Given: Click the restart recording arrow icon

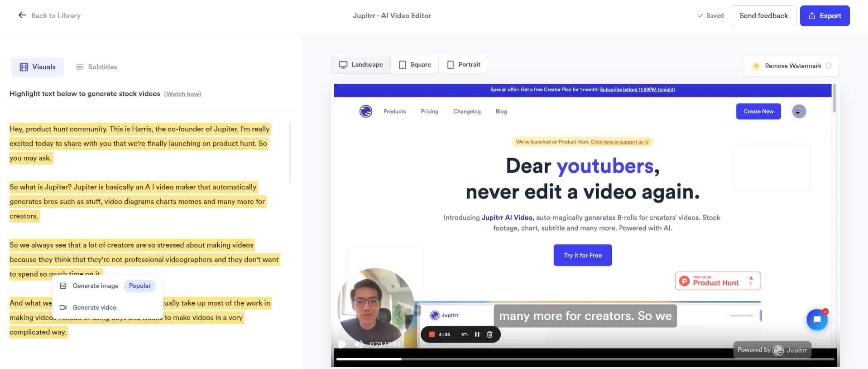Looking at the screenshot, I should (x=464, y=335).
